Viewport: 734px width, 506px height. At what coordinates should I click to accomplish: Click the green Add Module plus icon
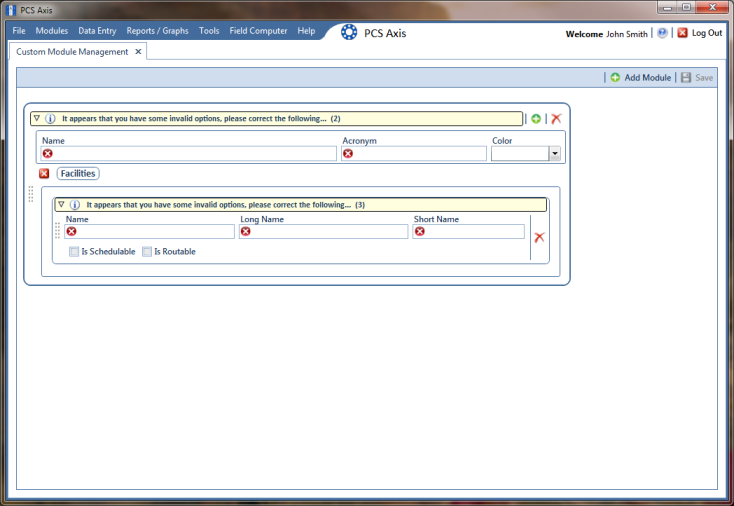615,78
